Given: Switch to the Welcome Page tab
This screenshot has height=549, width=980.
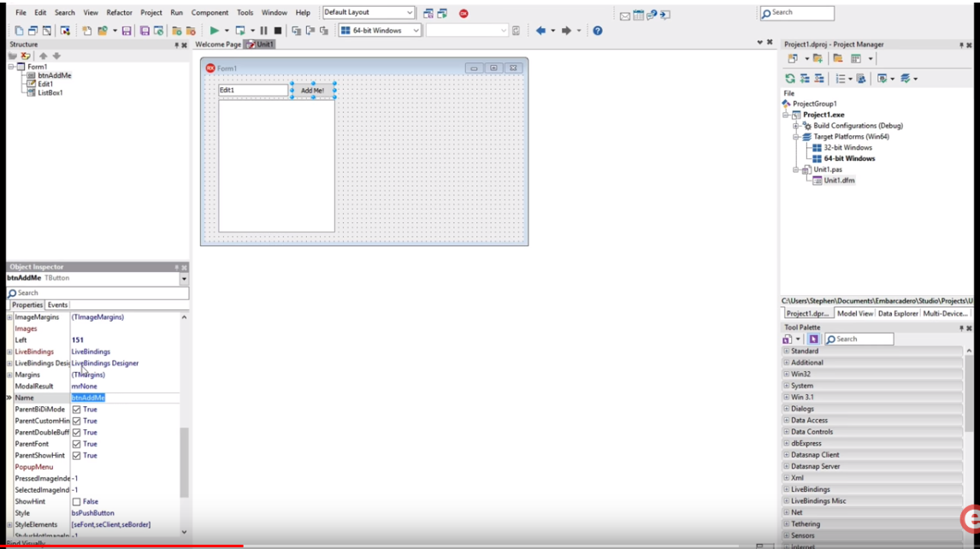Looking at the screenshot, I should (x=218, y=44).
